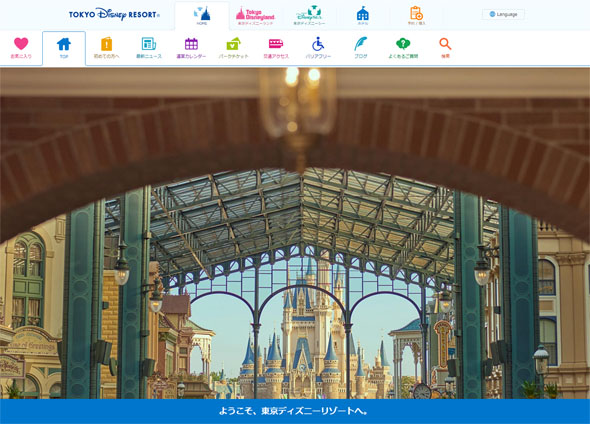Open favorites with the pink heart icon
The image size is (590, 424).
click(21, 48)
